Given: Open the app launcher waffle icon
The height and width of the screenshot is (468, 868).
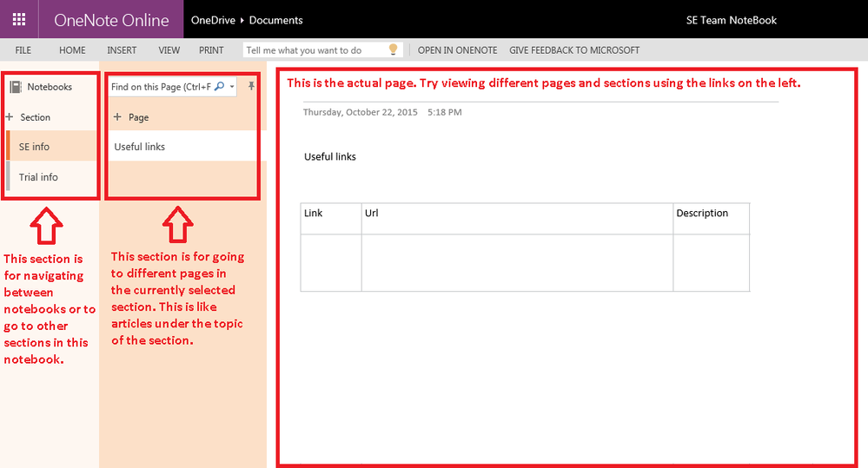Looking at the screenshot, I should tap(19, 19).
